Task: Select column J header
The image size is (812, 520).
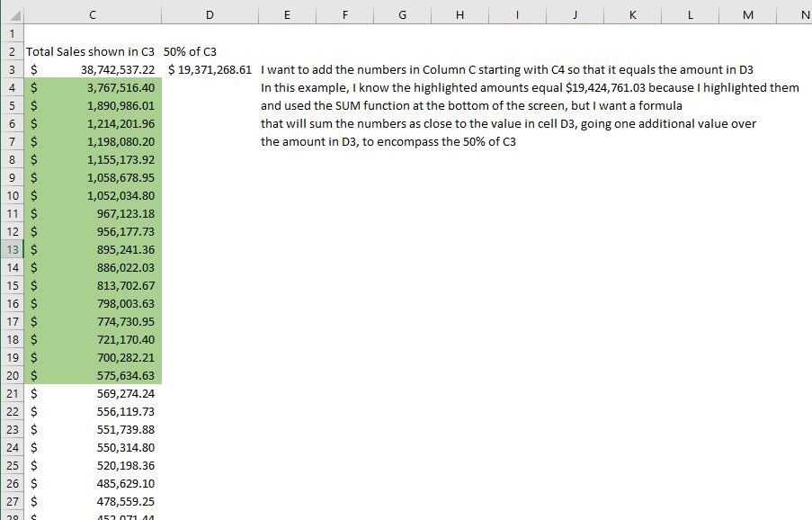Action: [575, 14]
